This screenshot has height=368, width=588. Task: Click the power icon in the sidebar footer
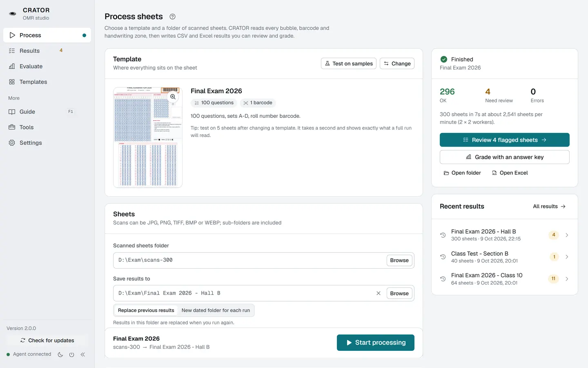click(x=71, y=355)
